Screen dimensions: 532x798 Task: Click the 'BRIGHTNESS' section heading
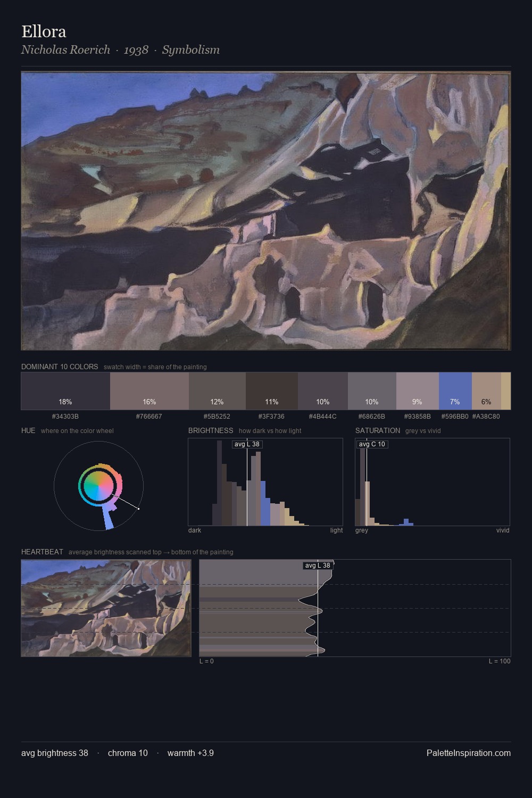click(211, 431)
